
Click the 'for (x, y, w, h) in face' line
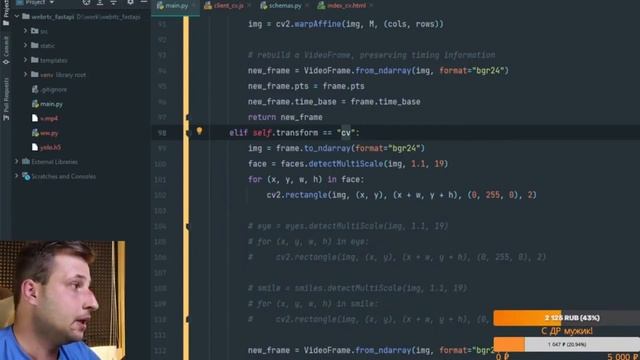click(306, 180)
